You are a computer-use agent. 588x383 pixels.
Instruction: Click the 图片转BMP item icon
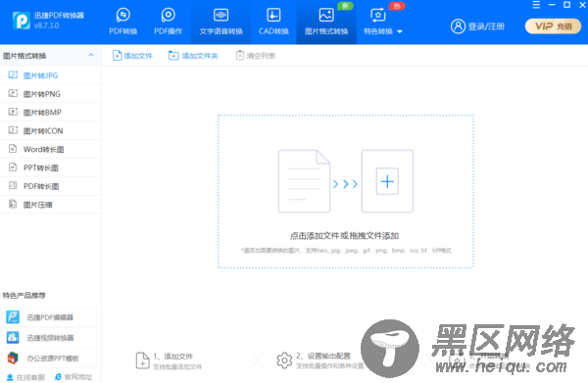coord(13,112)
